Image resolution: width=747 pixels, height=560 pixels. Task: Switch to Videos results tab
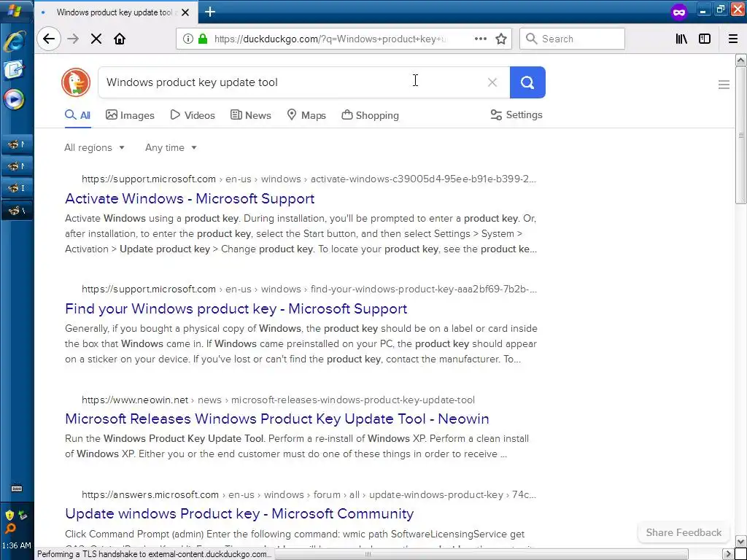[x=193, y=115]
